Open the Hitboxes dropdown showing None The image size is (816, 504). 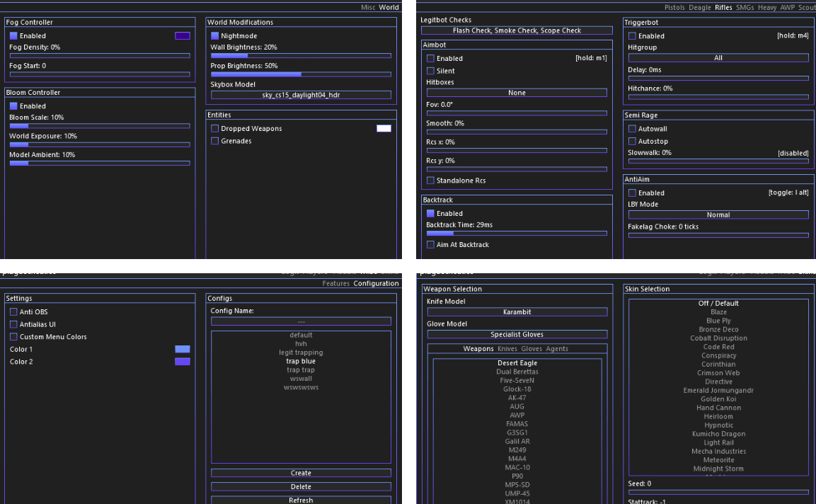(517, 93)
